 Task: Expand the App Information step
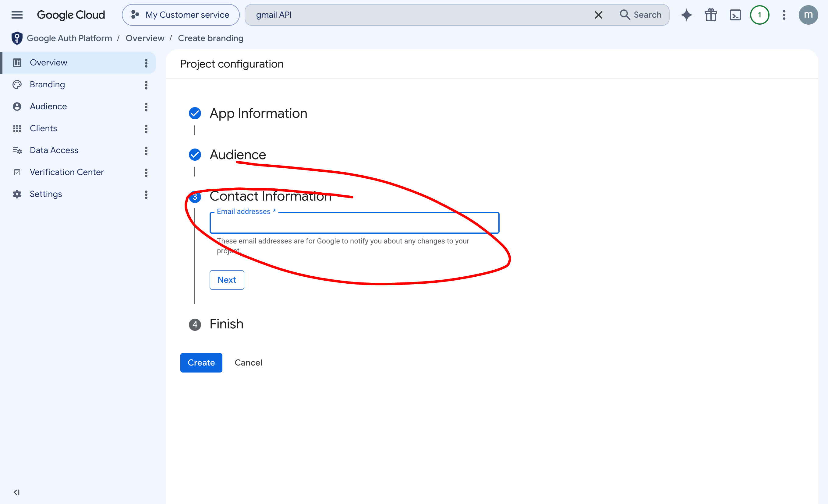point(258,114)
